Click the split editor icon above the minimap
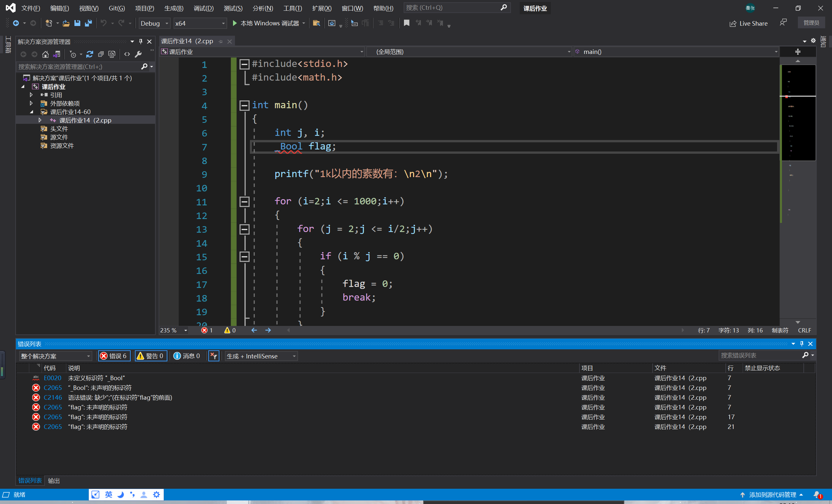 pos(798,52)
